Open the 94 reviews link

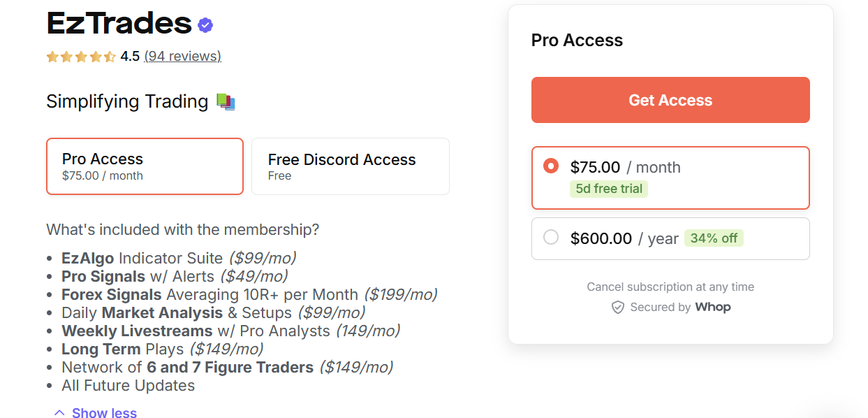(182, 56)
